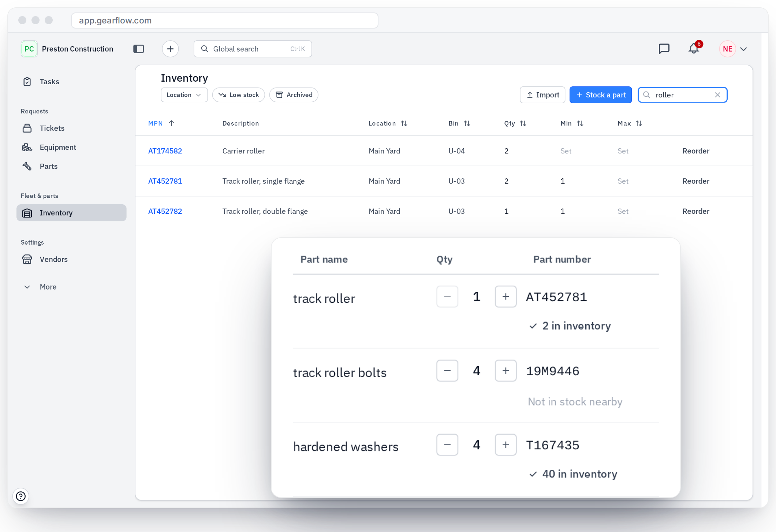776x532 pixels.
Task: Click Reorder for Carrier roller
Action: 696,151
